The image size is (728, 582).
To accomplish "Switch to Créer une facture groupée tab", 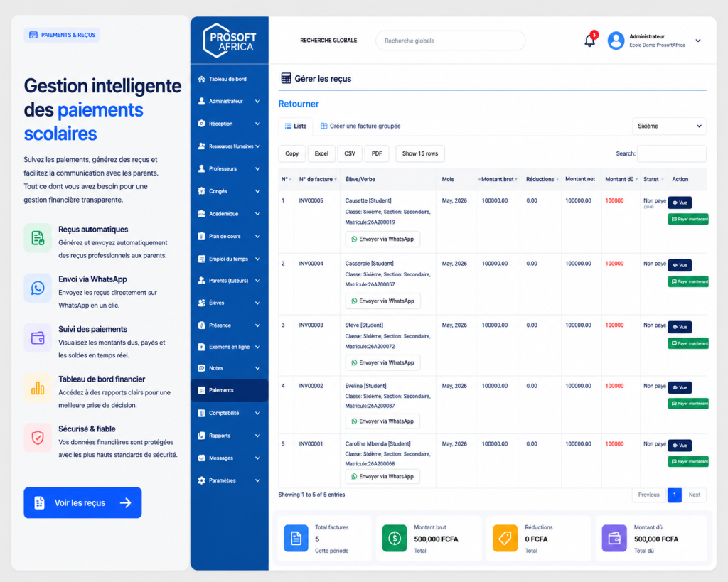I will pos(360,126).
